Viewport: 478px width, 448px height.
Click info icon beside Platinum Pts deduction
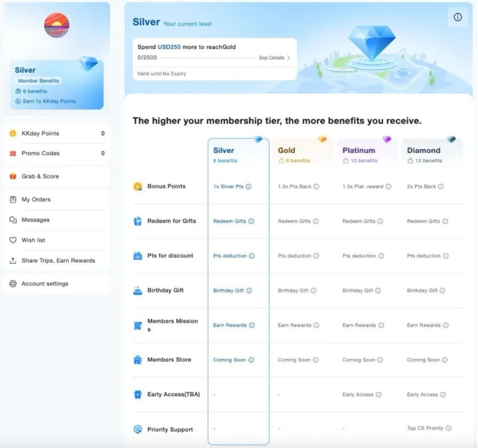[x=381, y=256]
